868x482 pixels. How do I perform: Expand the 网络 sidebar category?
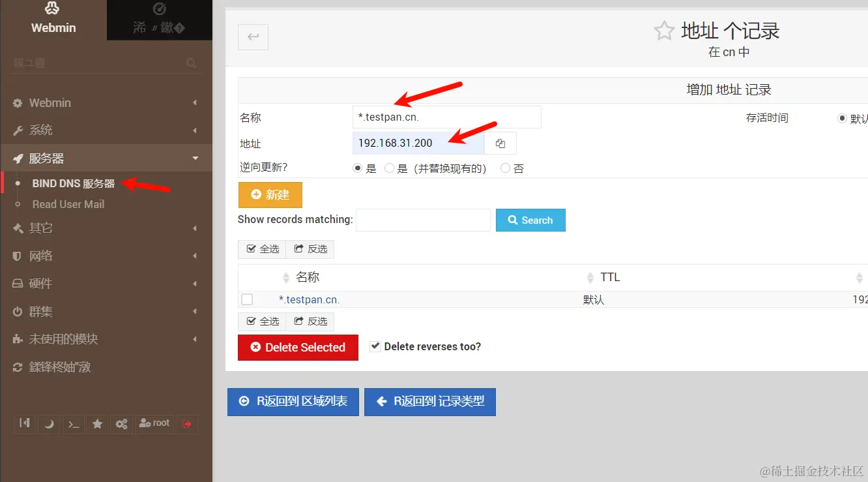106,256
